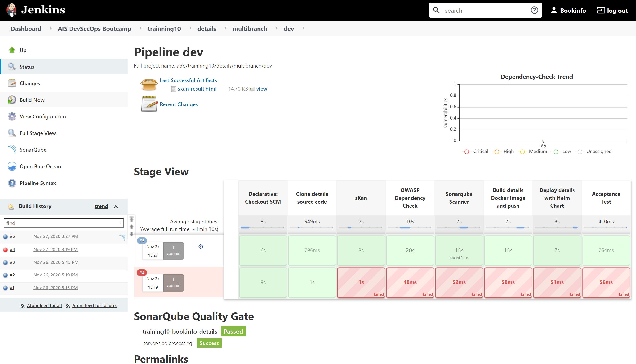Open the multibranch breadcrumb item
Viewport: 636px width, 364px height.
250,28
